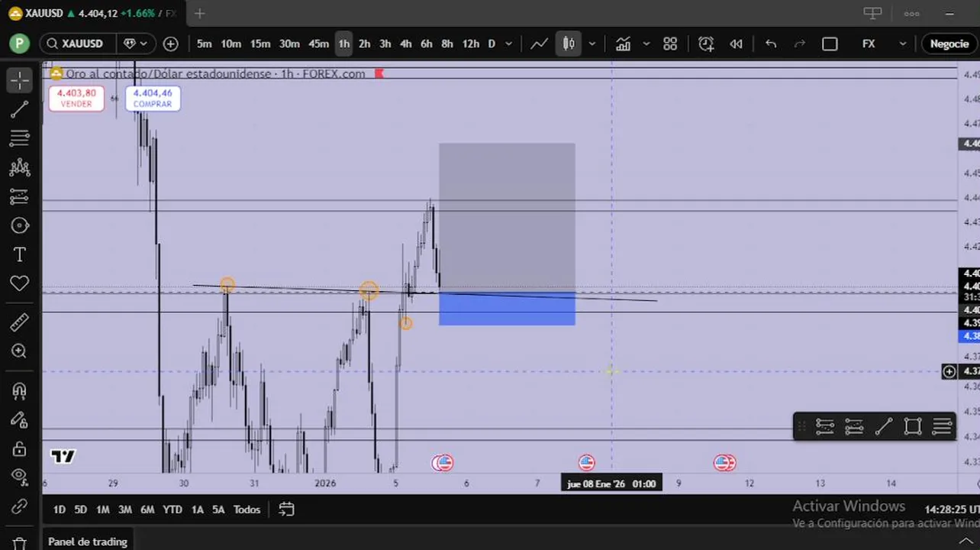Expand the FX layout dropdown
This screenshot has width=980, height=550.
pos(902,44)
